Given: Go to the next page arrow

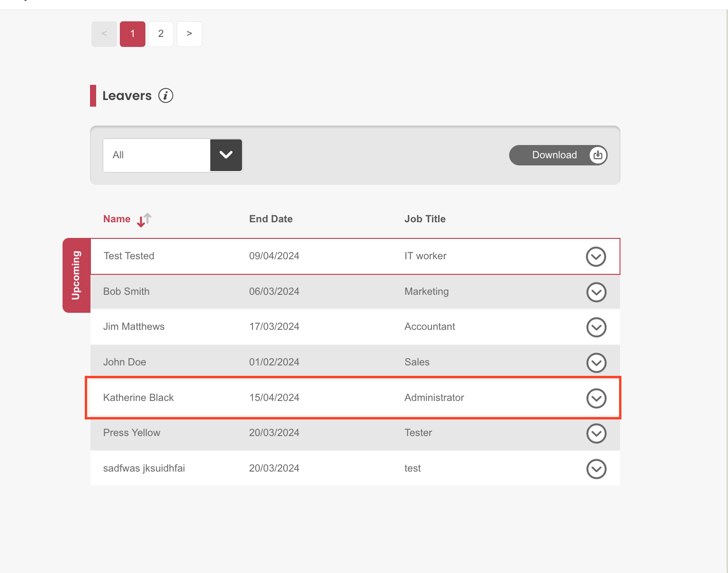Looking at the screenshot, I should point(189,34).
